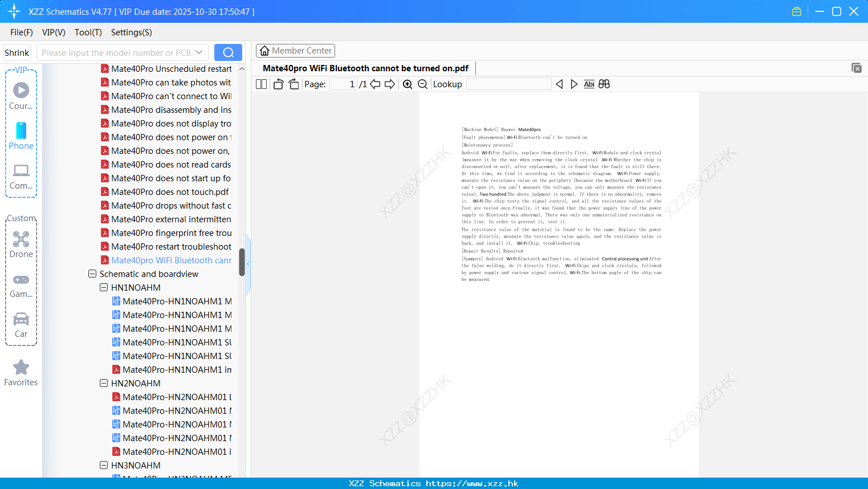Collapse Schematic and boardview node
The width and height of the screenshot is (868, 489).
pyautogui.click(x=92, y=274)
